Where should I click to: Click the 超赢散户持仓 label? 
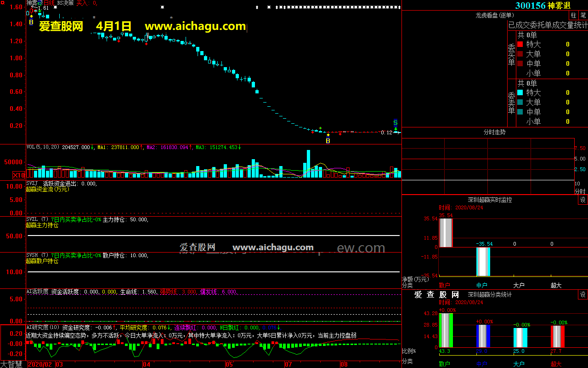point(42,261)
